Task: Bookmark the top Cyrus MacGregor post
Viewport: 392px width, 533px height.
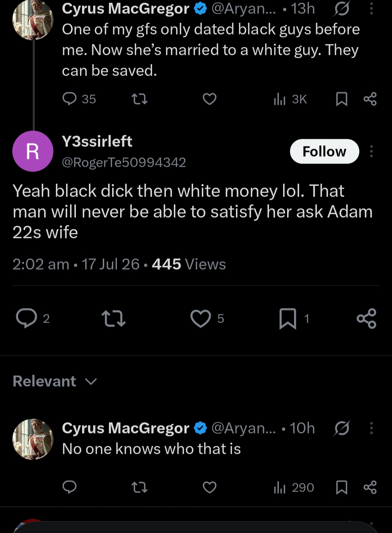Action: click(342, 99)
